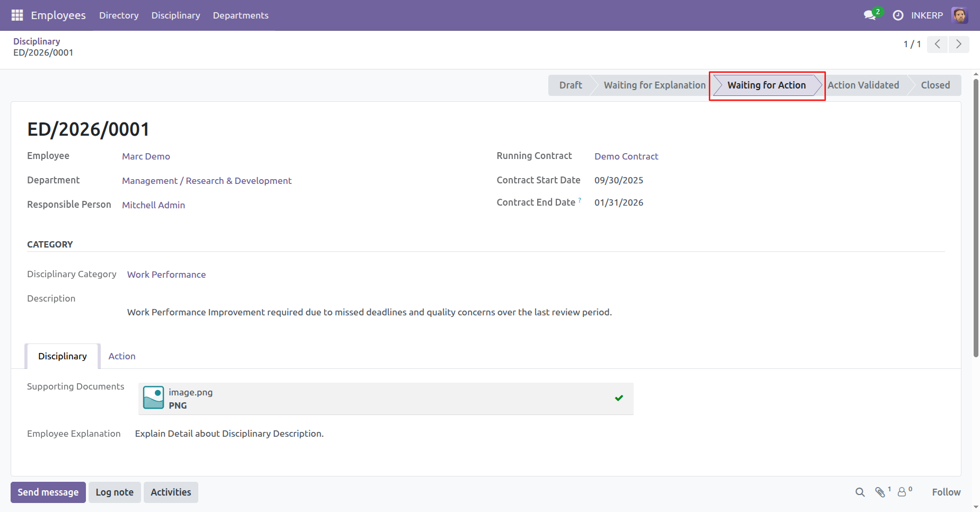The image size is (980, 512).
Task: Open the Activities button
Action: tap(171, 492)
